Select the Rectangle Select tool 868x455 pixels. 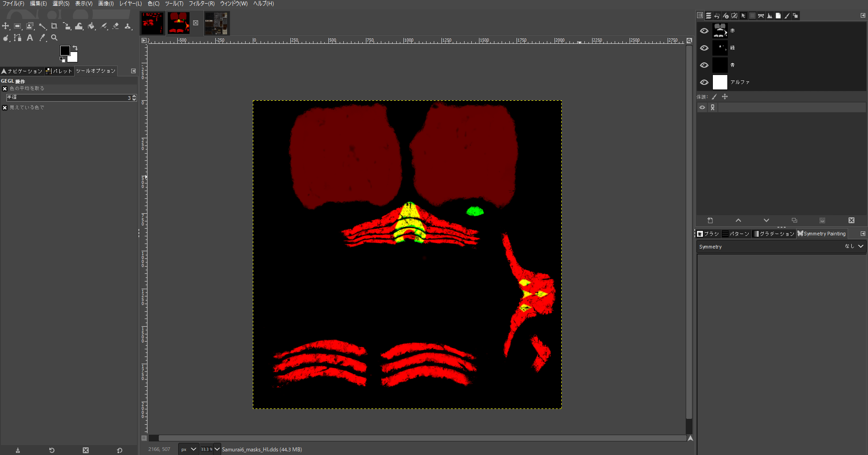tap(18, 26)
